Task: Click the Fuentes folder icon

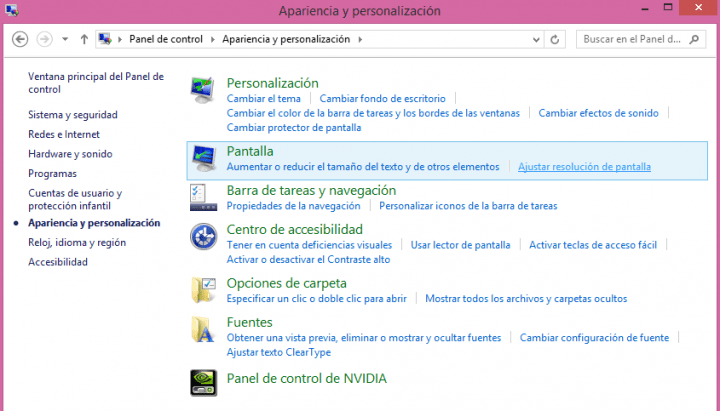Action: point(203,329)
